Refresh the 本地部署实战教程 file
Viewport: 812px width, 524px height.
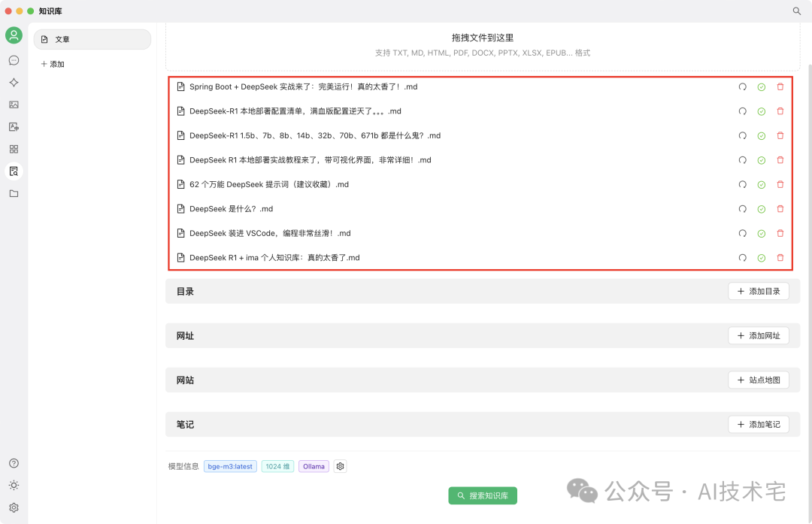point(743,160)
